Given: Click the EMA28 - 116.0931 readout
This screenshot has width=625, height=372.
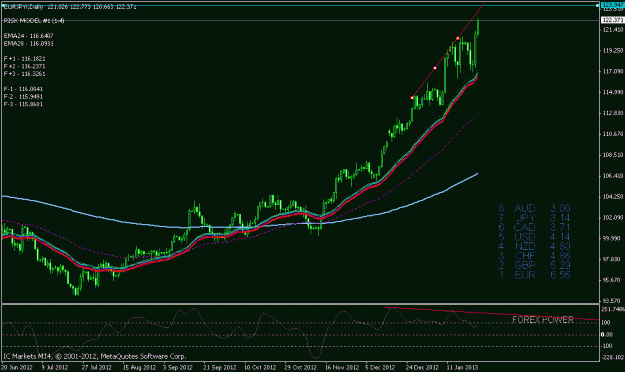Looking at the screenshot, I should click(x=28, y=43).
